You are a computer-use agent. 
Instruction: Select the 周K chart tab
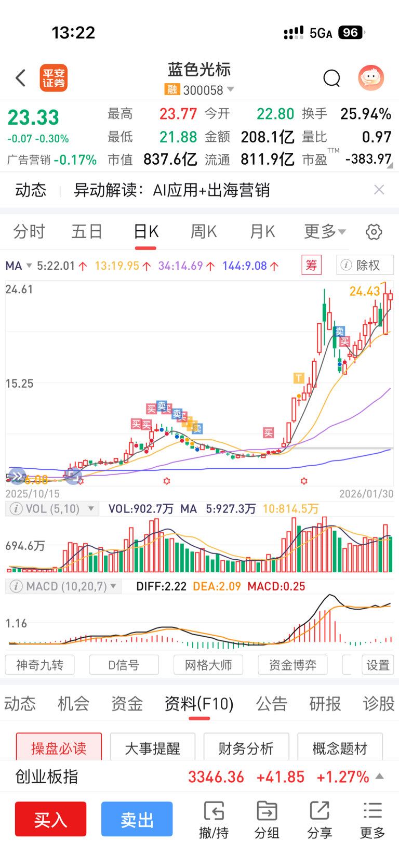(204, 231)
